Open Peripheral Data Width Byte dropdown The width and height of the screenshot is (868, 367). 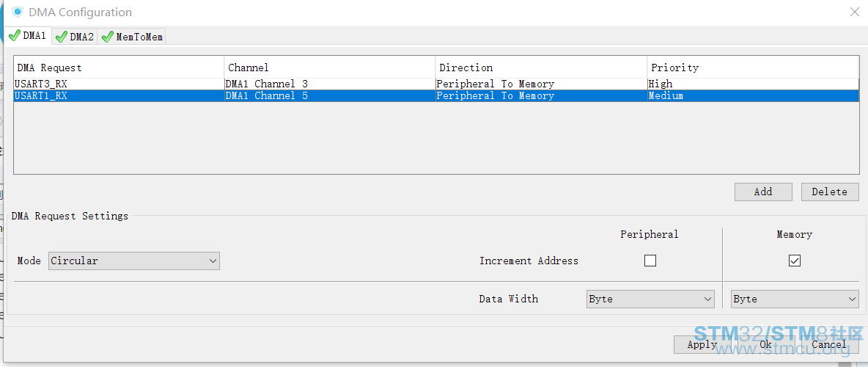pos(650,299)
